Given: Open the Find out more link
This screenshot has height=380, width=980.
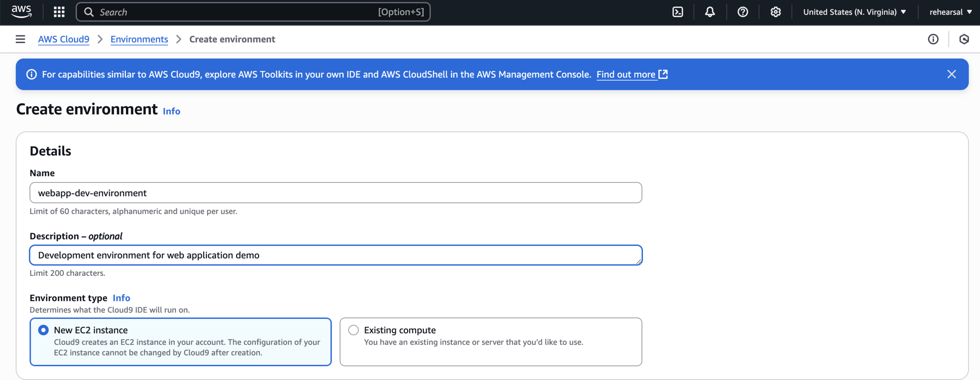Looking at the screenshot, I should tap(626, 74).
